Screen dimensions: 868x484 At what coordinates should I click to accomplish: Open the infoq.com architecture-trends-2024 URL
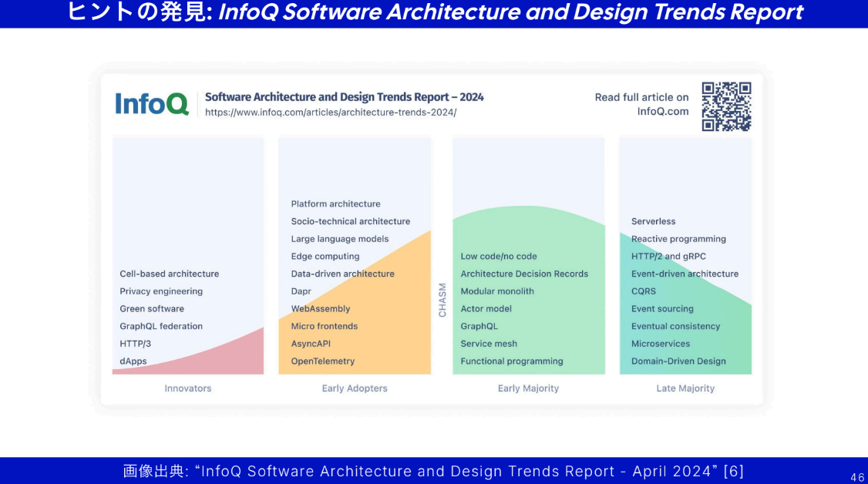pyautogui.click(x=331, y=113)
